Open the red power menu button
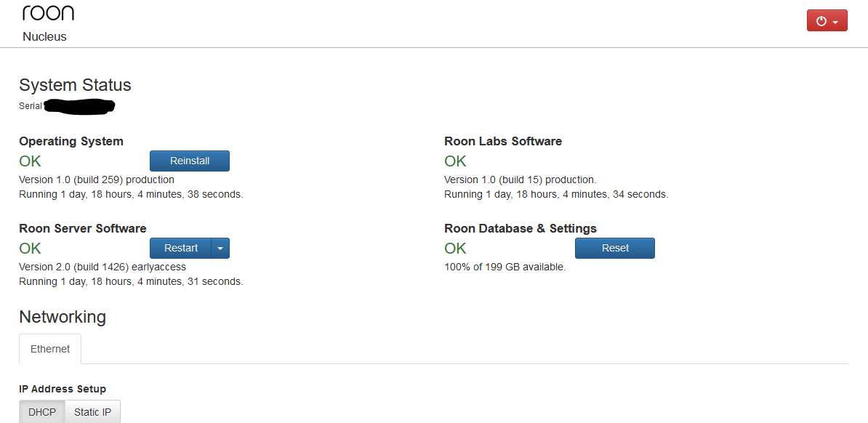 point(827,21)
